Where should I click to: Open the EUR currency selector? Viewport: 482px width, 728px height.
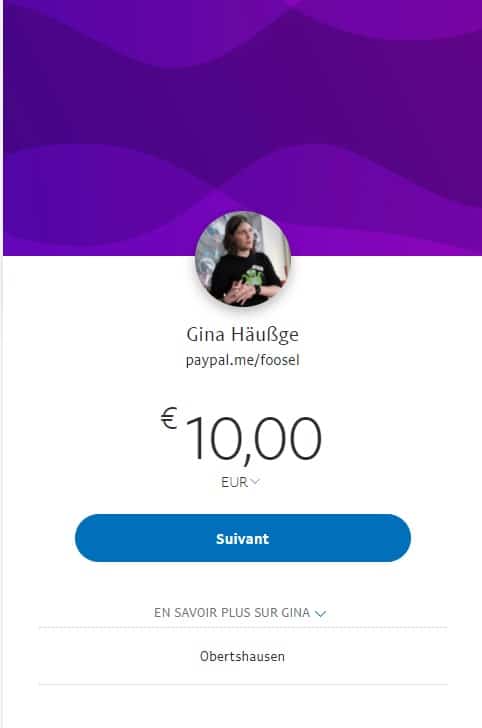(x=240, y=482)
